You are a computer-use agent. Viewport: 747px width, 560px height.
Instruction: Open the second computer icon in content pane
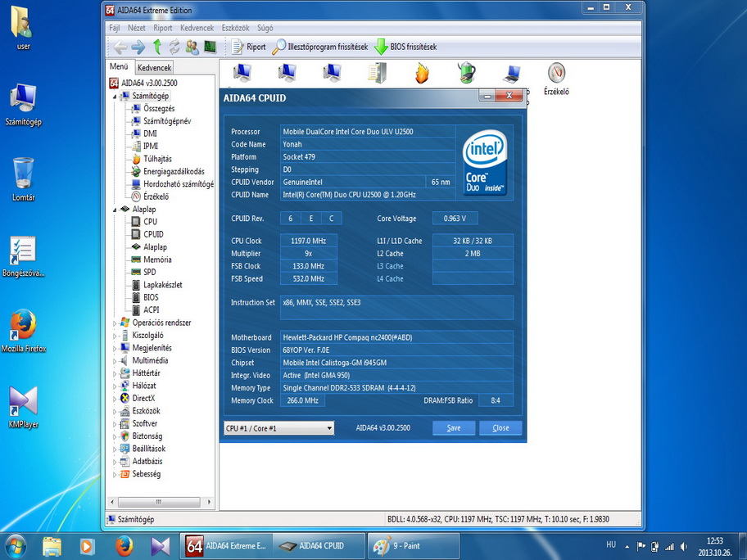tap(287, 73)
